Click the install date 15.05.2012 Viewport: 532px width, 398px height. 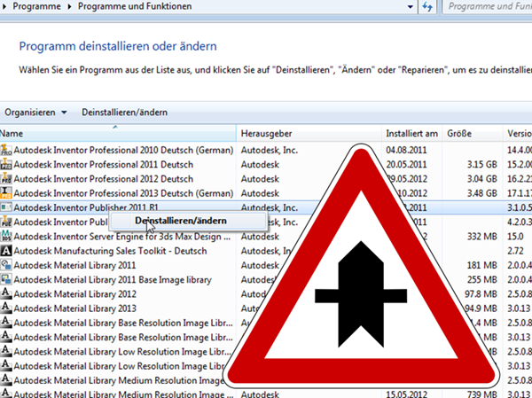point(406,394)
